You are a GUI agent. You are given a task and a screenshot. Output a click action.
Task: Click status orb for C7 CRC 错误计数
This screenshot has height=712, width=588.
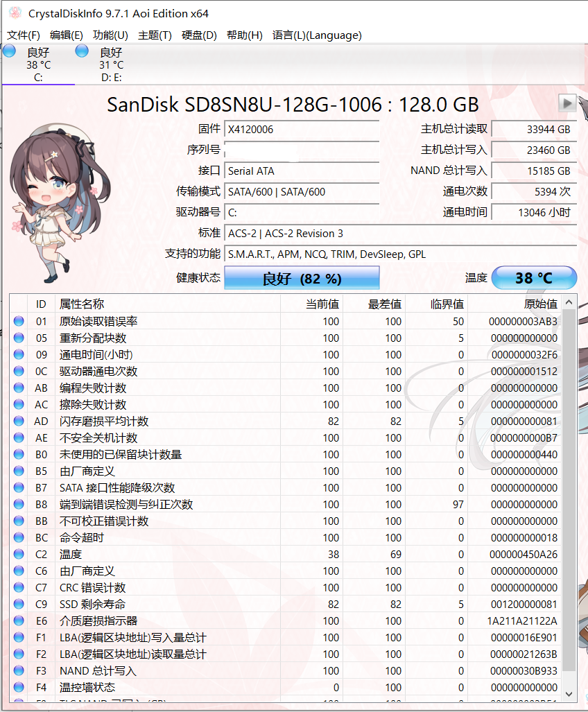tap(19, 588)
